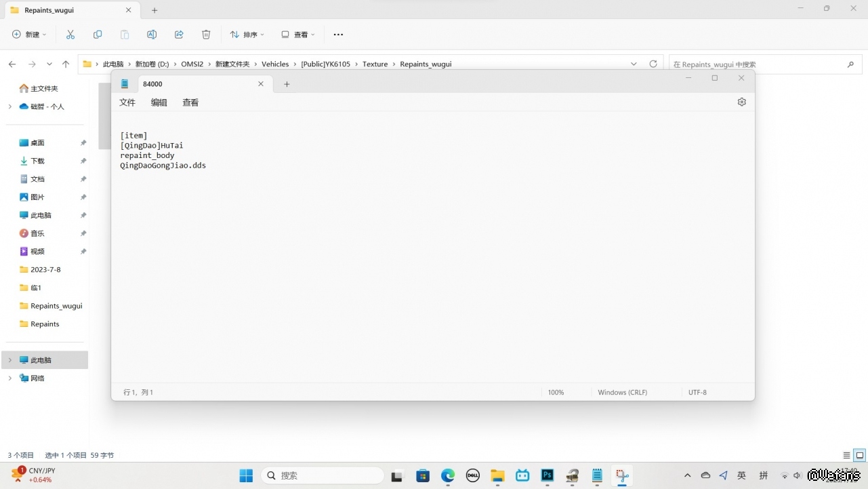Click Windows (CRLF) line ending in status bar
Viewport: 868px width, 489px height.
click(622, 392)
